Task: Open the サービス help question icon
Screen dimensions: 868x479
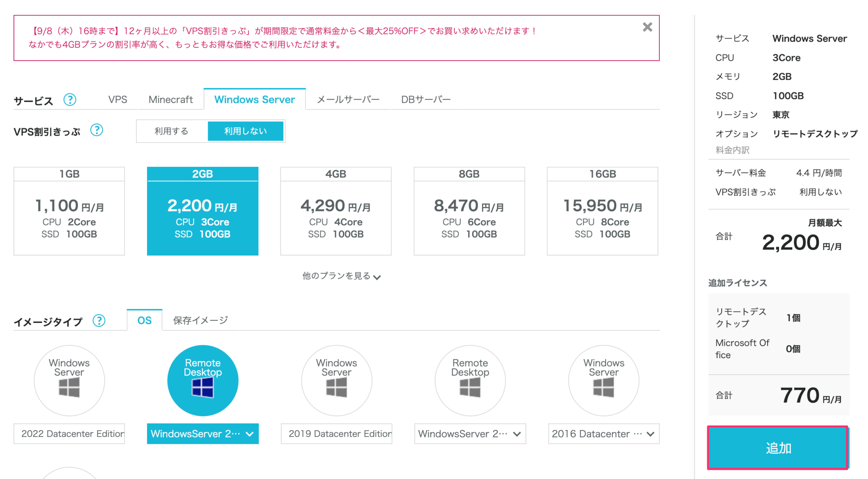Action: pos(70,100)
